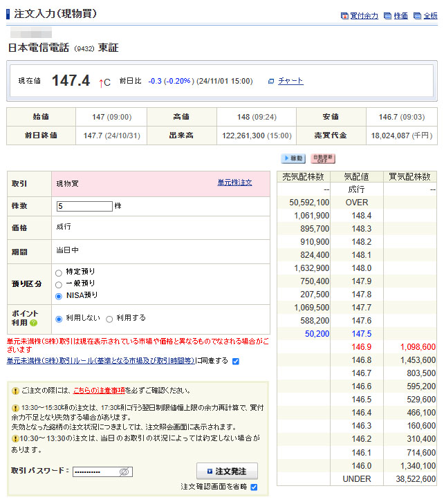
Task: Click the green help icon under ポイント利用
Action: [x=33, y=323]
